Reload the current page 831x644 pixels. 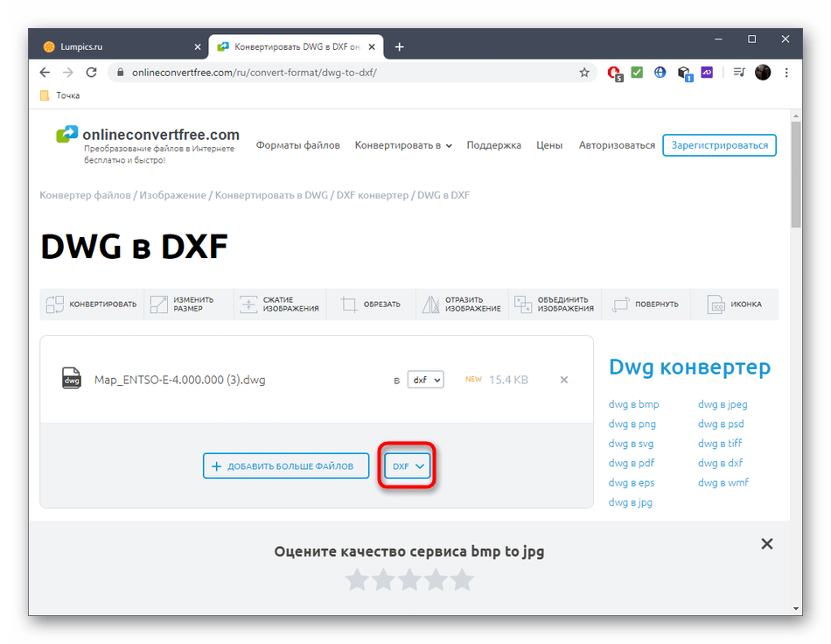(x=91, y=73)
